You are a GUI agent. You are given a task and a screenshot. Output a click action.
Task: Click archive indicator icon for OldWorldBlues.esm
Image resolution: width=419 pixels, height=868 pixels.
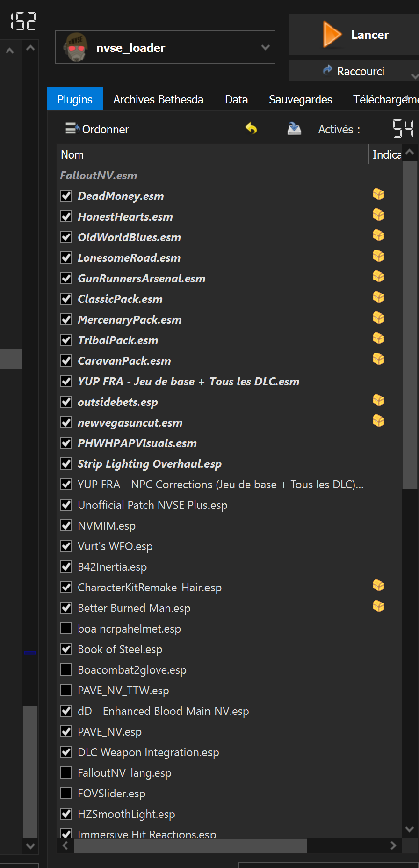pos(378,235)
